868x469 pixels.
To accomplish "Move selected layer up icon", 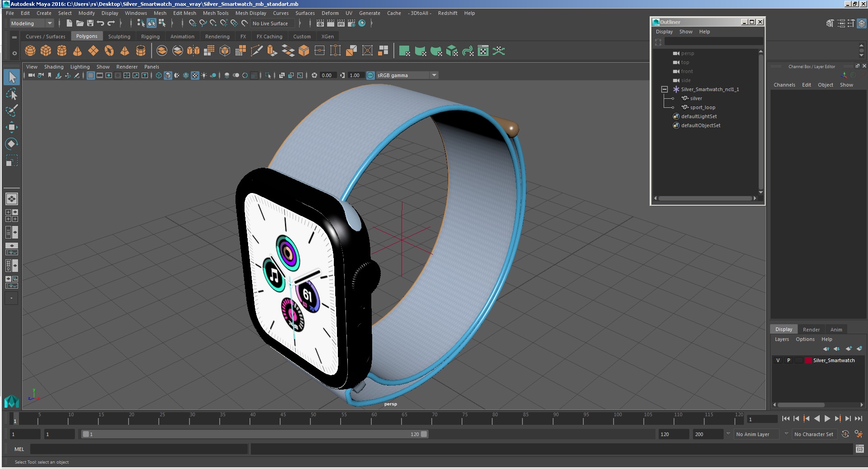I will (x=826, y=349).
